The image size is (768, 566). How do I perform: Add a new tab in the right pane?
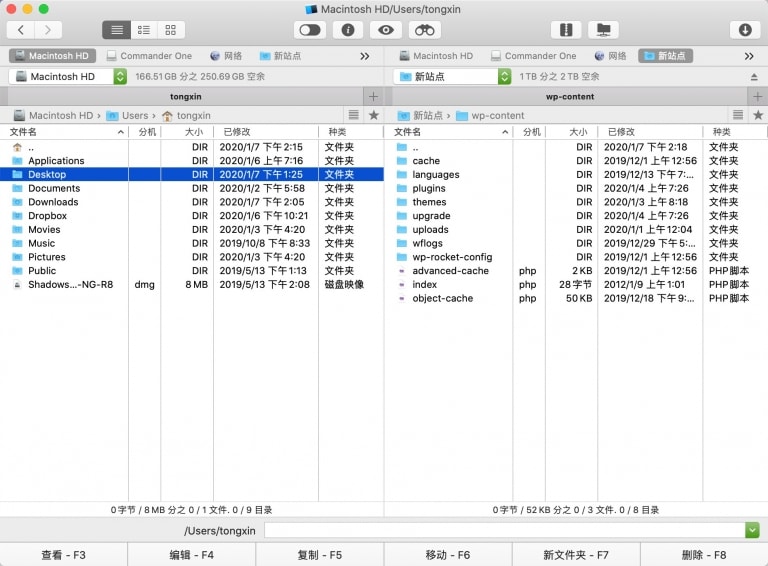click(x=758, y=97)
